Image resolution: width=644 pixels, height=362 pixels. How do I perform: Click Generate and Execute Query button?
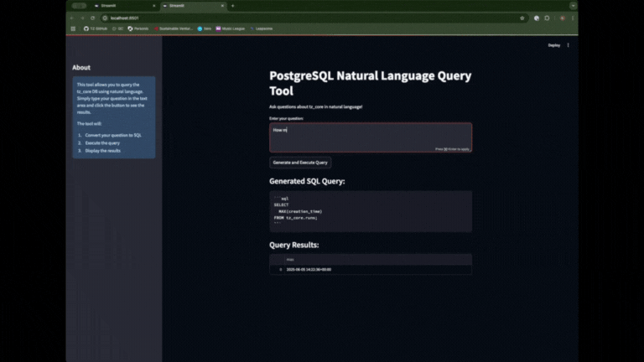pos(300,163)
